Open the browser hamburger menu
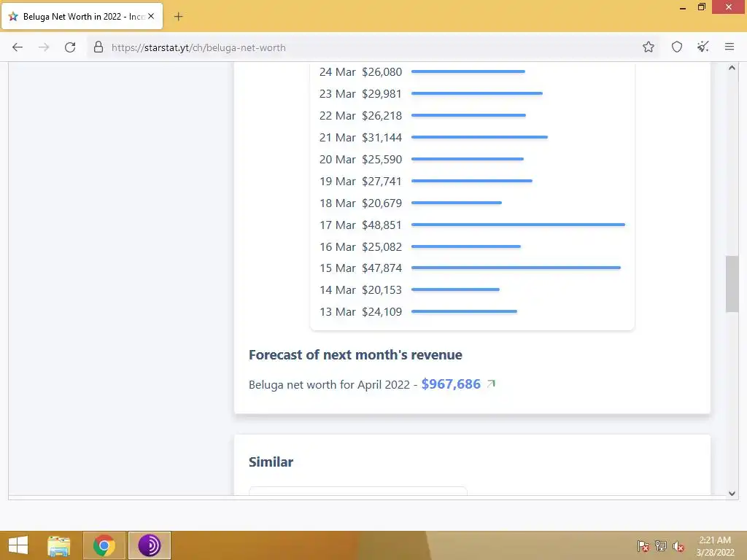This screenshot has height=560, width=747. pyautogui.click(x=729, y=47)
